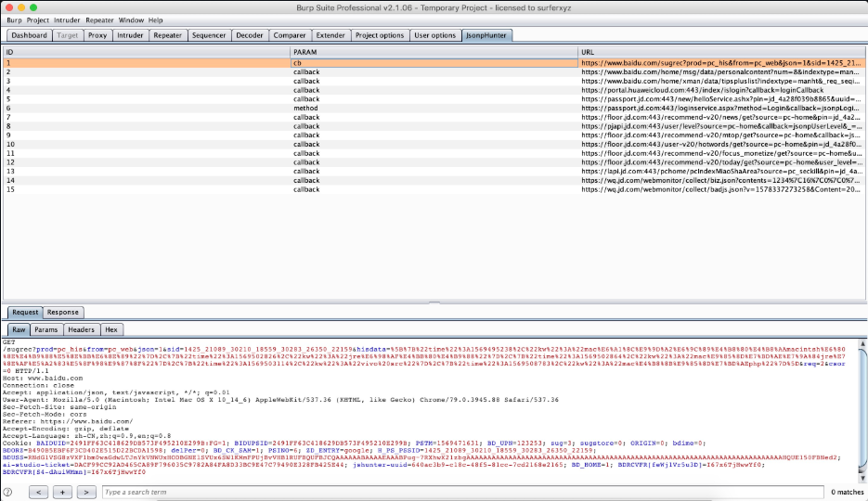Focus the search term input field
The height and width of the screenshot is (501, 868).
tap(462, 492)
